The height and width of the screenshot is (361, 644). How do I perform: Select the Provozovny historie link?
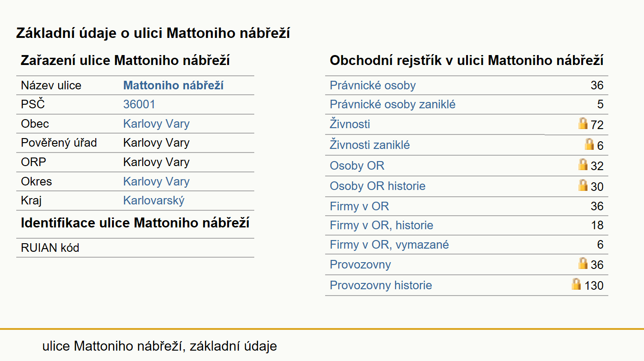pos(381,285)
